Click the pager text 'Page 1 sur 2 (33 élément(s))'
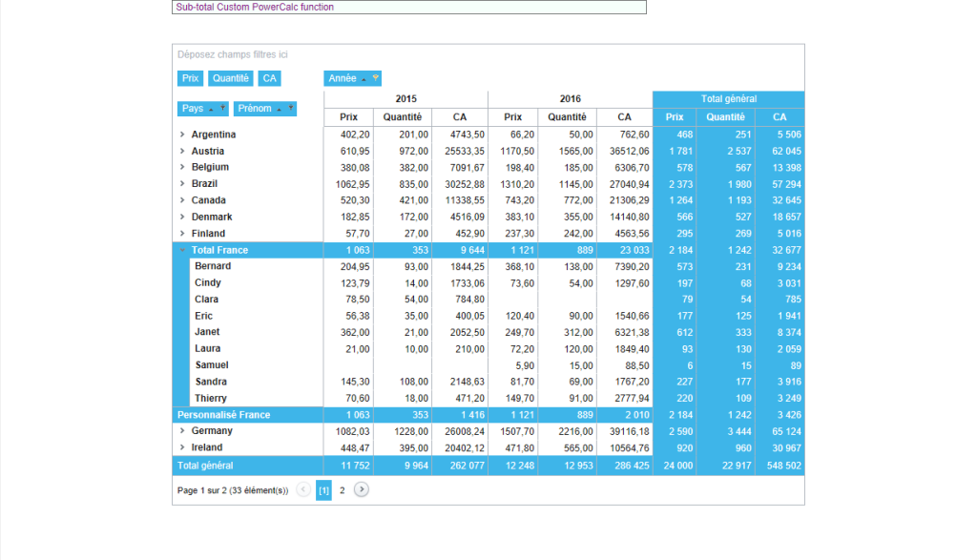The width and height of the screenshot is (977, 560). (233, 491)
